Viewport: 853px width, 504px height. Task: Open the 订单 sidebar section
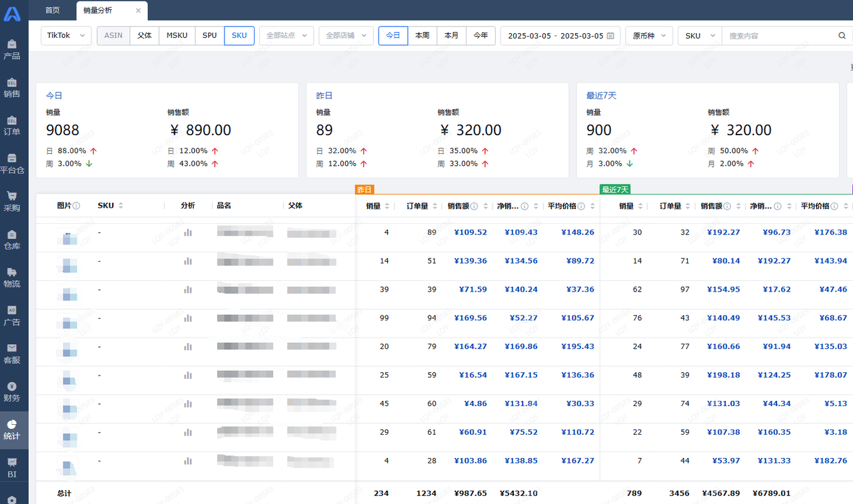coord(12,125)
